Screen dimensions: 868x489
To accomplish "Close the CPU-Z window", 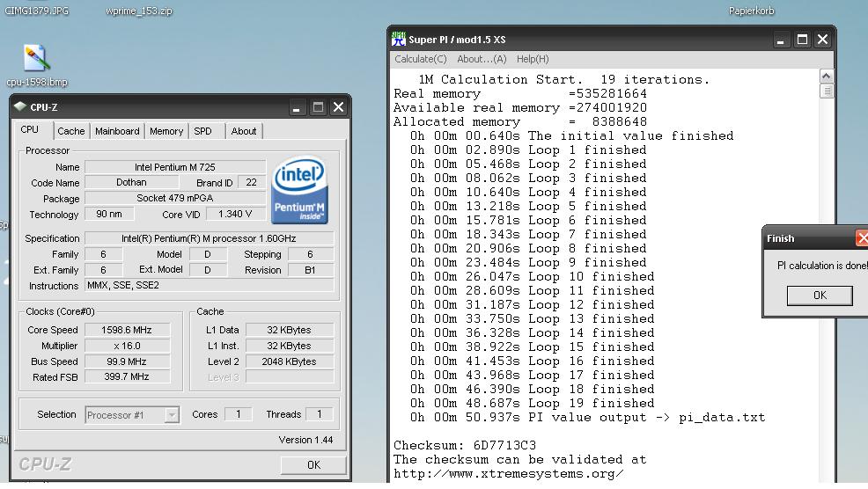I will pos(338,107).
